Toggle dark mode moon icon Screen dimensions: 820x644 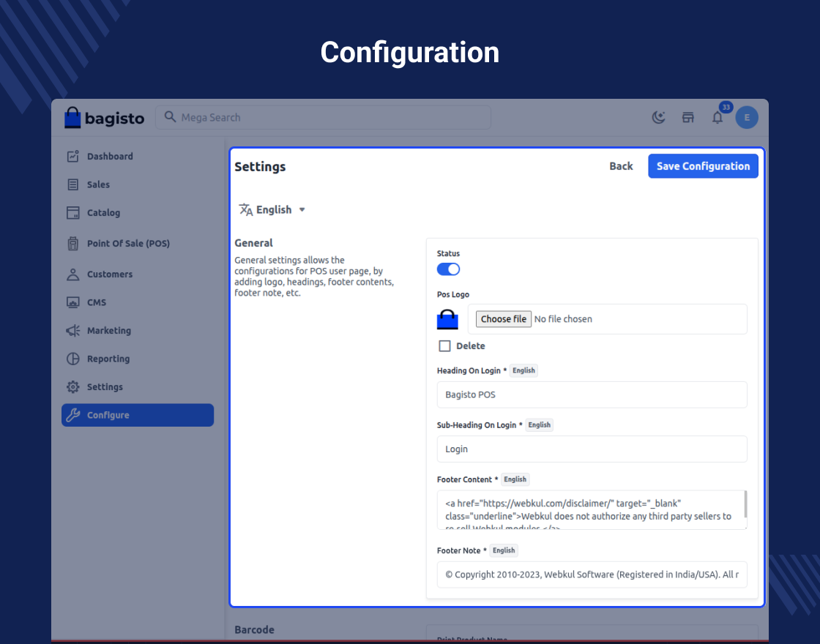pyautogui.click(x=659, y=118)
